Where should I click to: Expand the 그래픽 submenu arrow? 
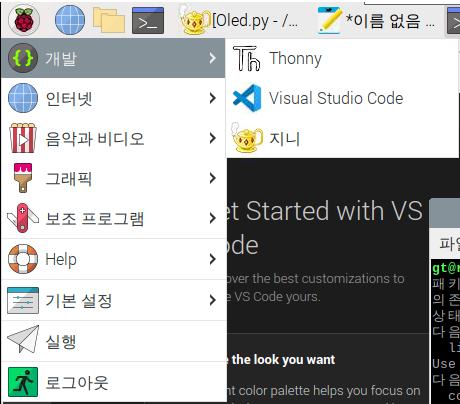[213, 178]
